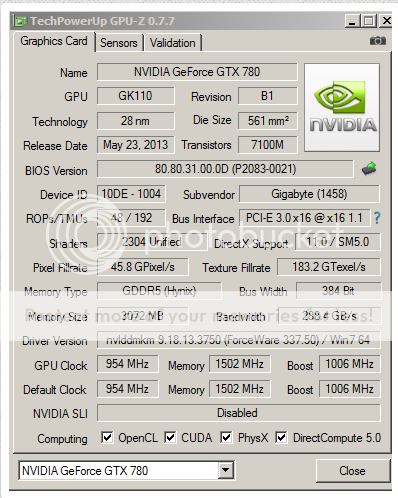Screen dimensions: 398x498
Task: Toggle the CUDA checkbox
Action: click(170, 437)
